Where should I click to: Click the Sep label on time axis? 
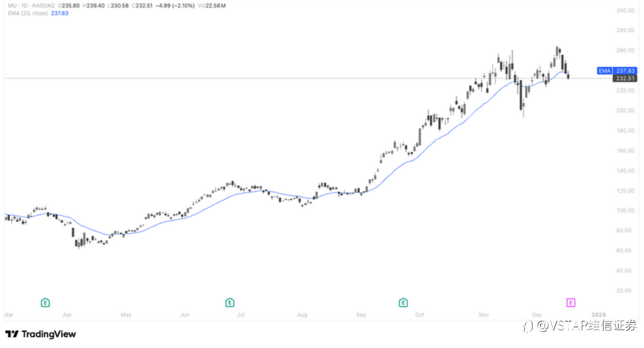pos(361,315)
